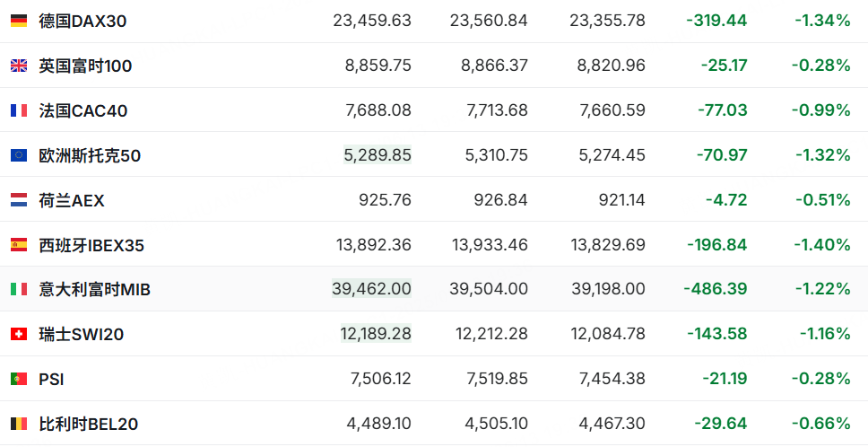Click the Swiss flag icon
868x447 pixels.
[x=19, y=334]
